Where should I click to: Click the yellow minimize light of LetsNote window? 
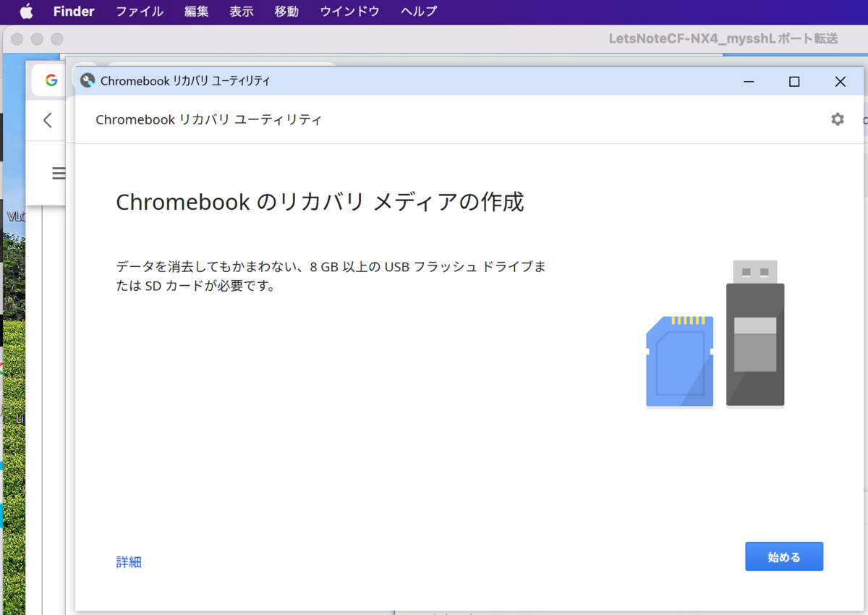(x=37, y=39)
